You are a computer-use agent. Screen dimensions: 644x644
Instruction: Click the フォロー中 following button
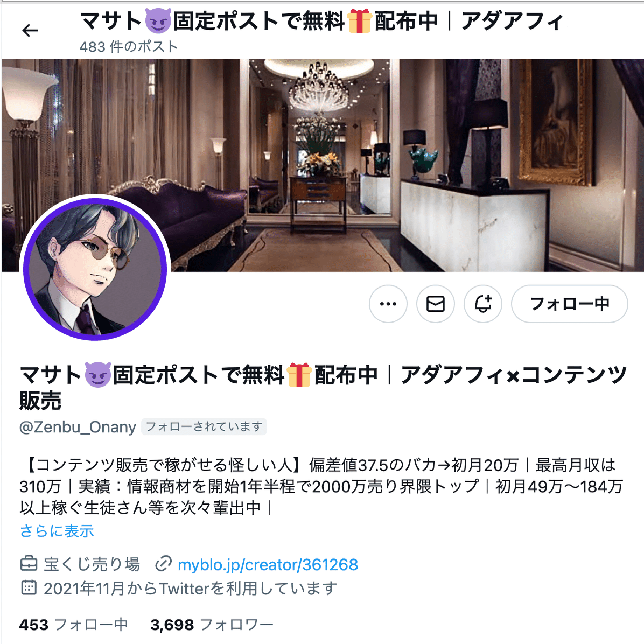pyautogui.click(x=570, y=304)
